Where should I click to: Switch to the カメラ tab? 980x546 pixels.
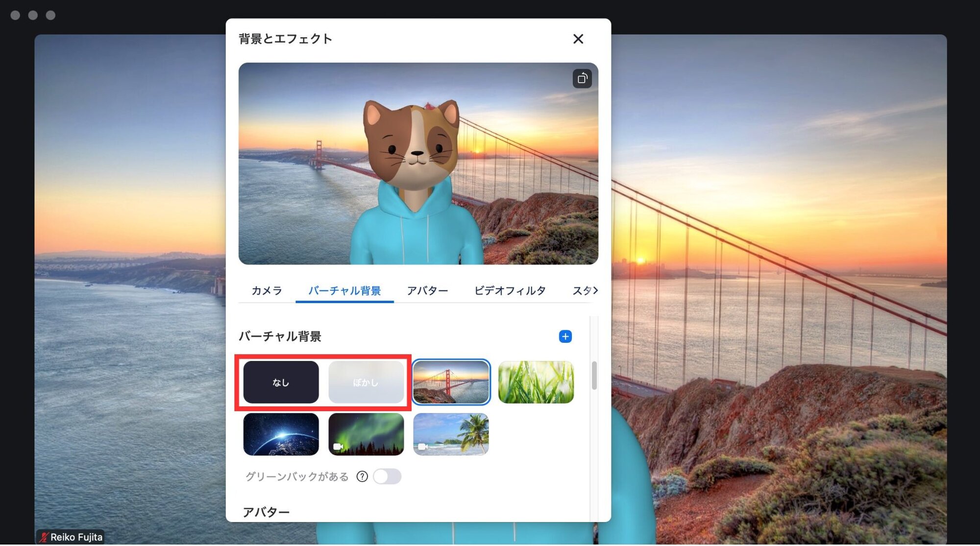click(x=266, y=290)
